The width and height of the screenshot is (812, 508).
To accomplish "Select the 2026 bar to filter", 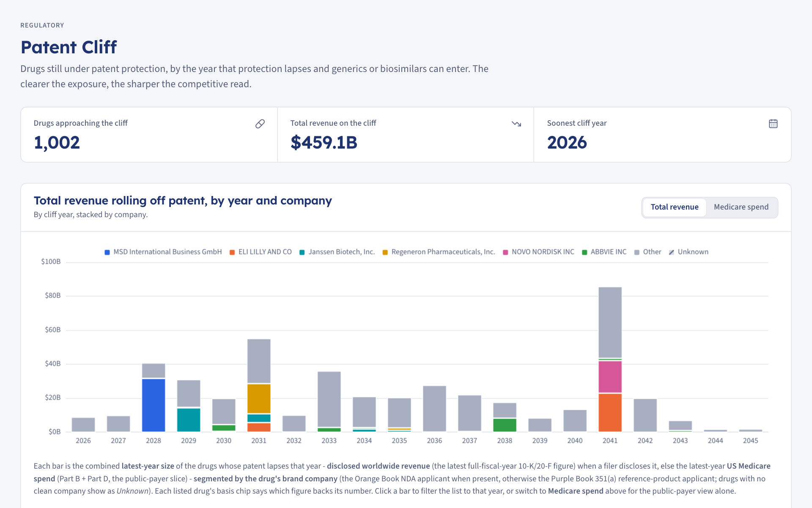I will pos(83,425).
